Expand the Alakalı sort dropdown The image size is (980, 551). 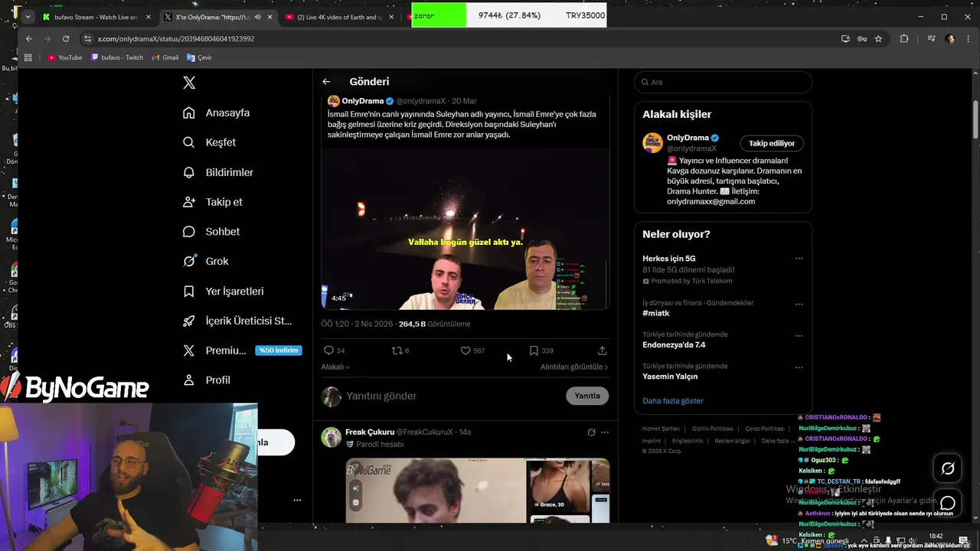(335, 367)
